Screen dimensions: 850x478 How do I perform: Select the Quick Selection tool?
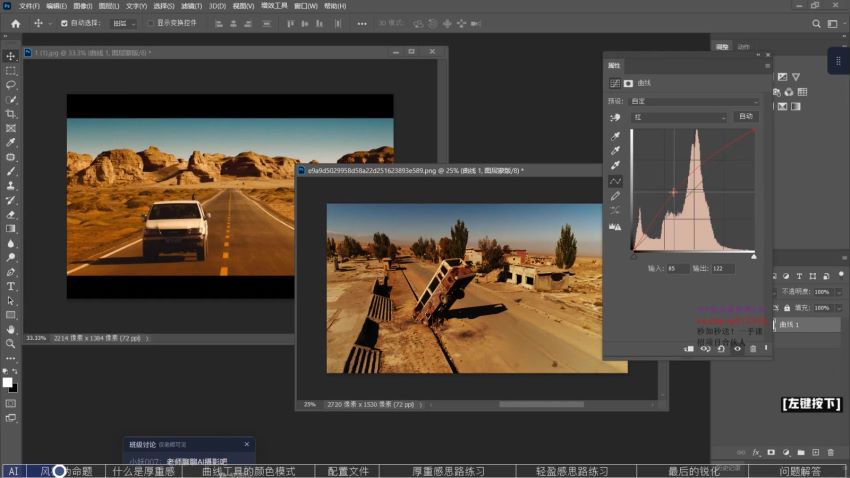(10, 100)
